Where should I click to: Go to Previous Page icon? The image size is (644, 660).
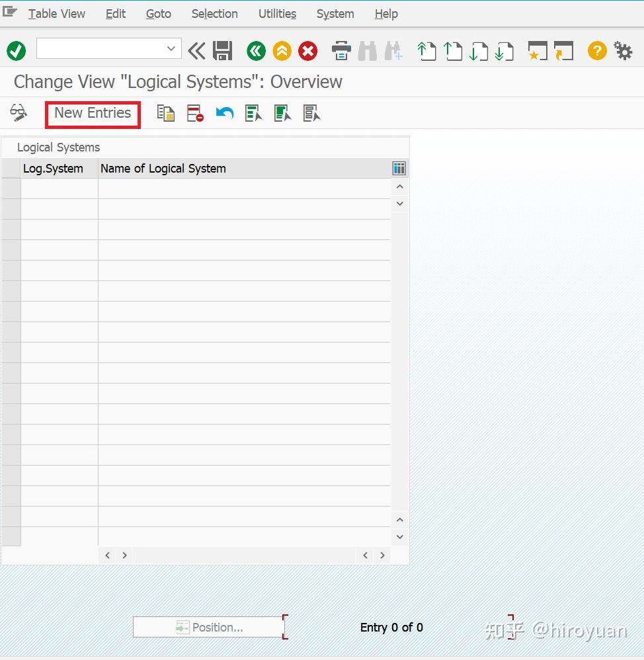pos(453,51)
